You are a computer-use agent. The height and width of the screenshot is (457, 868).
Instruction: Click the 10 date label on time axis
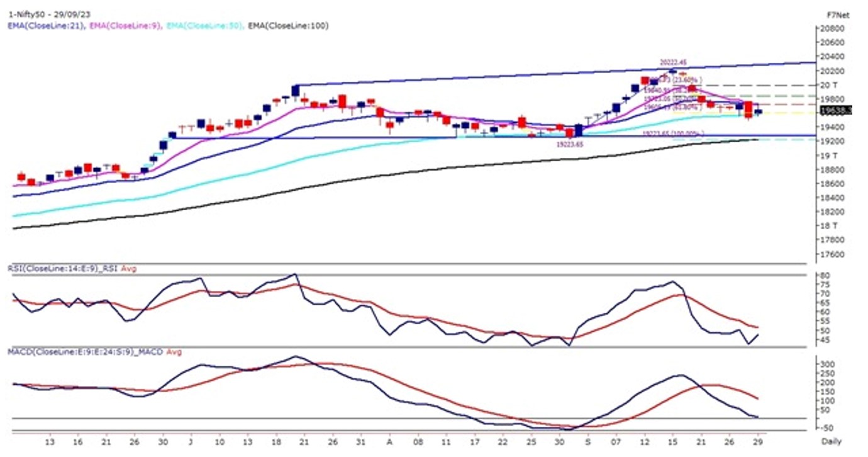220,441
